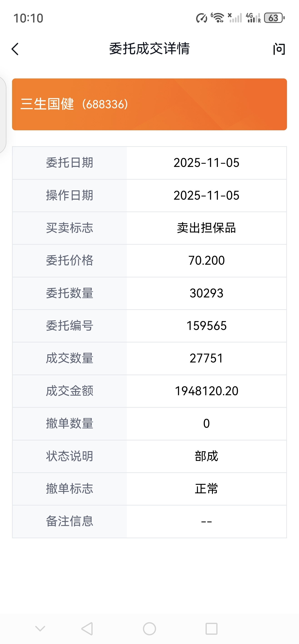Image resolution: width=299 pixels, height=644 pixels.
Task: Tap the 成交数量 value 27751
Action: click(x=206, y=358)
